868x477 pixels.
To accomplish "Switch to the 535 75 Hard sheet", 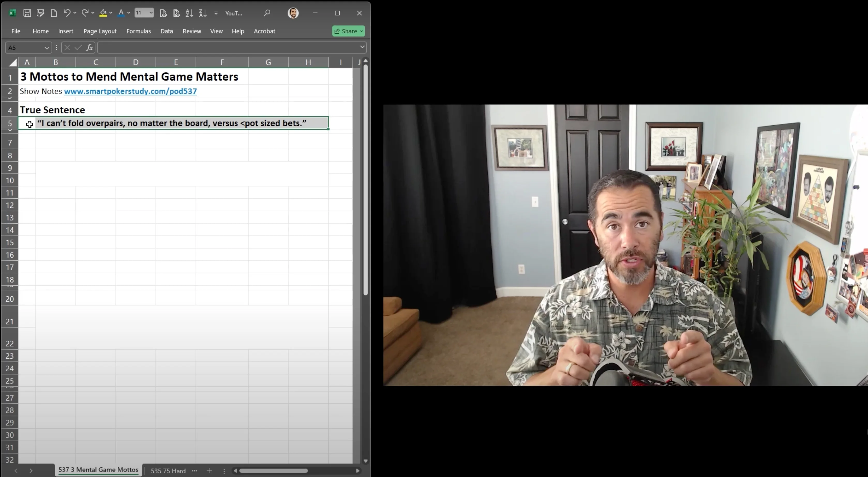I will point(168,471).
